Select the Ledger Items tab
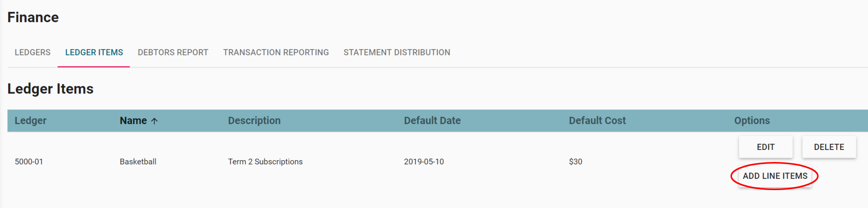Image resolution: width=868 pixels, height=208 pixels. pyautogui.click(x=94, y=52)
